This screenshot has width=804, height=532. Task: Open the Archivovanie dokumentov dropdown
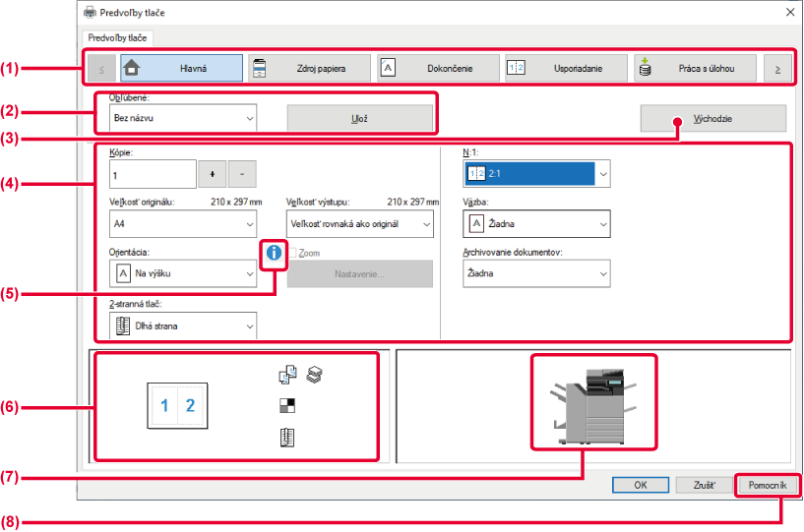click(x=536, y=273)
